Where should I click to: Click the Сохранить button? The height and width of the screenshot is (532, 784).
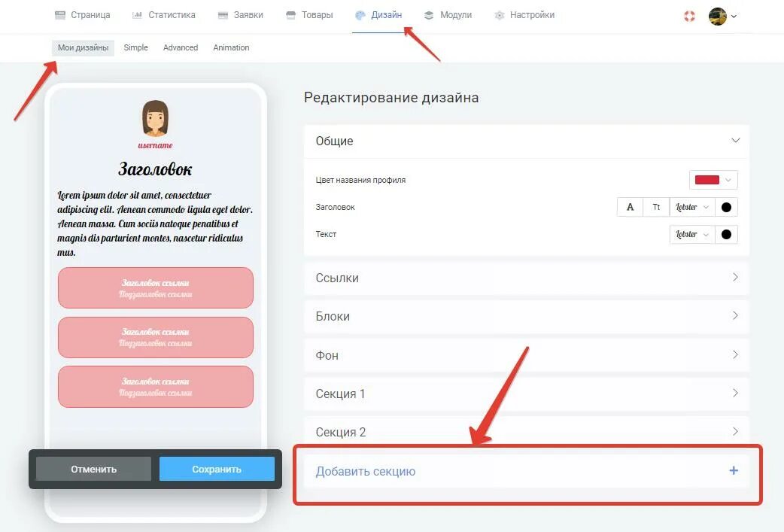click(217, 469)
